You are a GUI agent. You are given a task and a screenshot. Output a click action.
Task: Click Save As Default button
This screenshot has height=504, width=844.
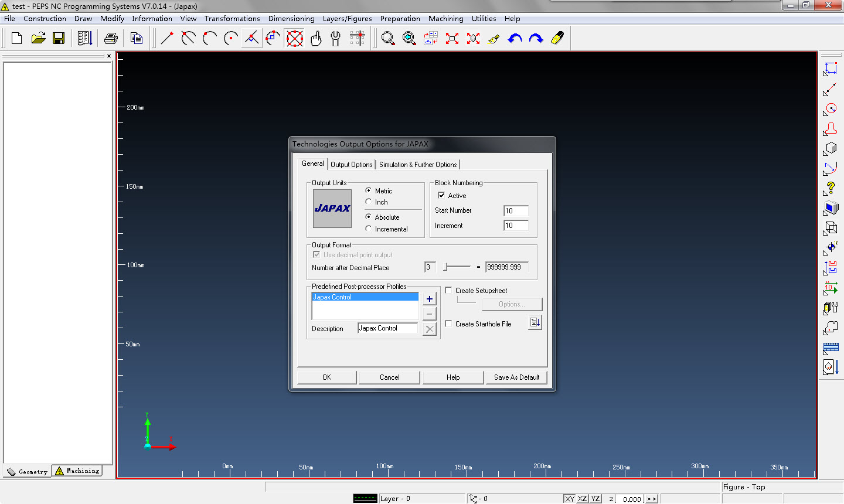pos(516,377)
